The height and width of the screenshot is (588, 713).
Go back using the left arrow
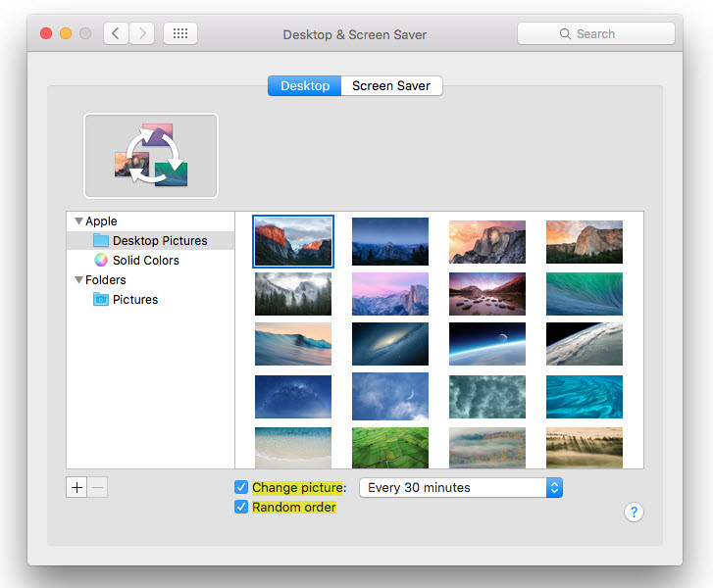(x=116, y=33)
